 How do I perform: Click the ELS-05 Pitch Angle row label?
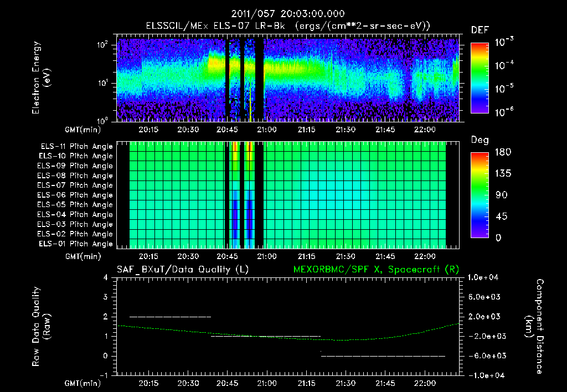click(75, 205)
